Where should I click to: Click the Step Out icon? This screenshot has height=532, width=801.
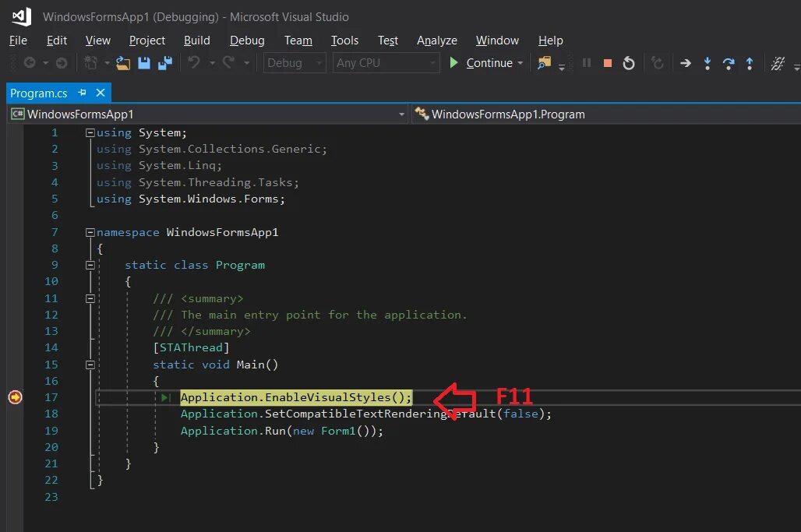tap(750, 63)
